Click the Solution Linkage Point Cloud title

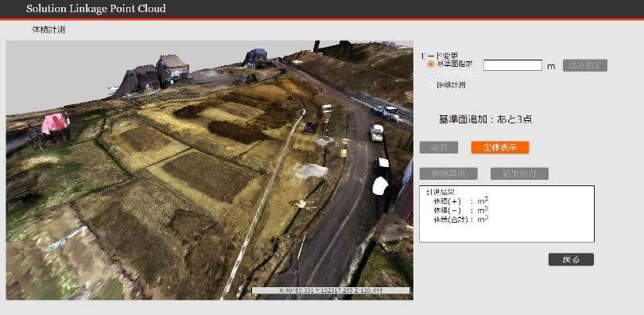pos(95,9)
